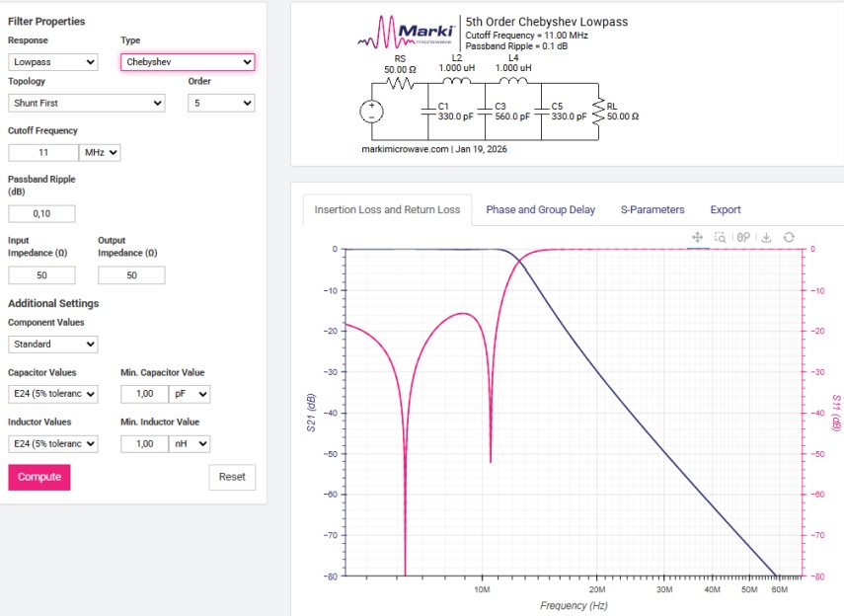Go to the Export tab
The width and height of the screenshot is (844, 616).
pos(726,209)
